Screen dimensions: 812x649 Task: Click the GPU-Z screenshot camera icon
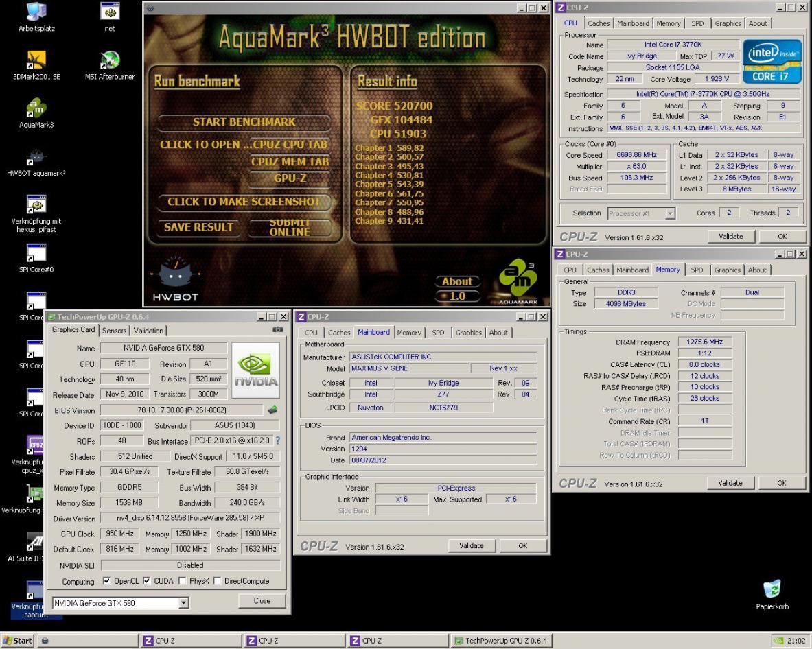tap(277, 330)
